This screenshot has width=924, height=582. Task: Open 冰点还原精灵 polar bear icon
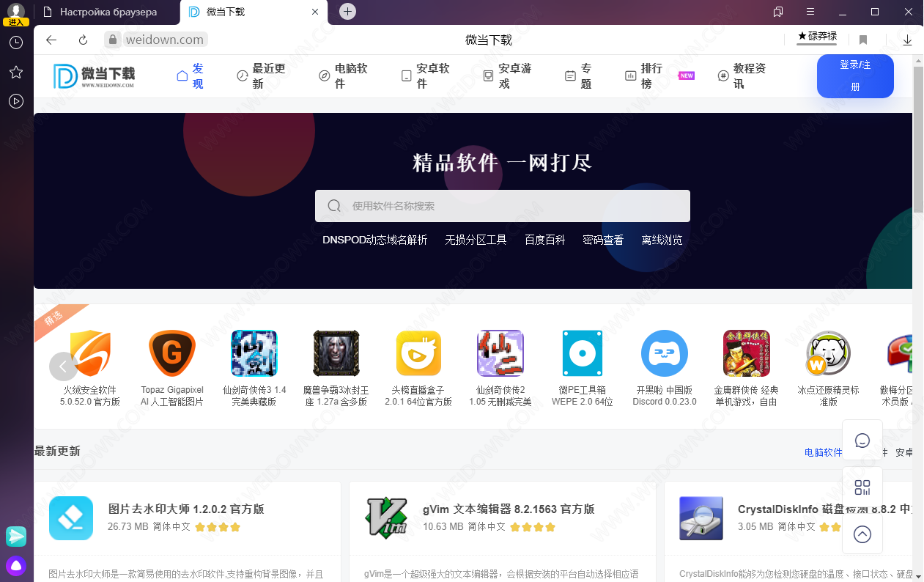tap(829, 353)
